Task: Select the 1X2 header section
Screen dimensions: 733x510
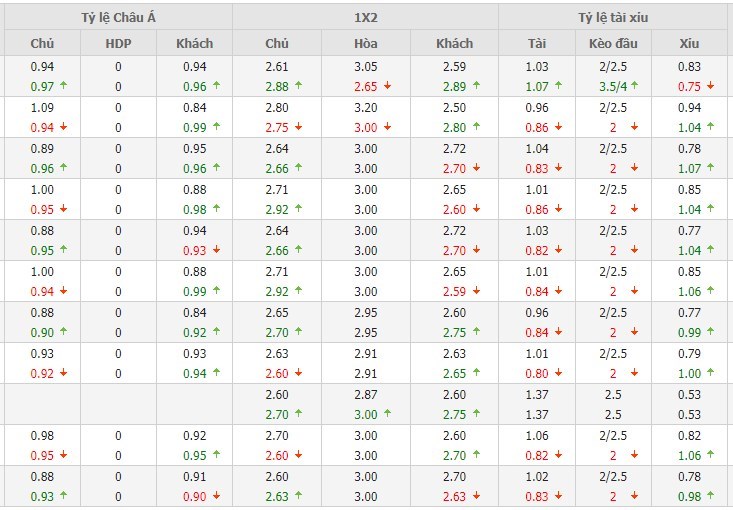Action: point(366,17)
